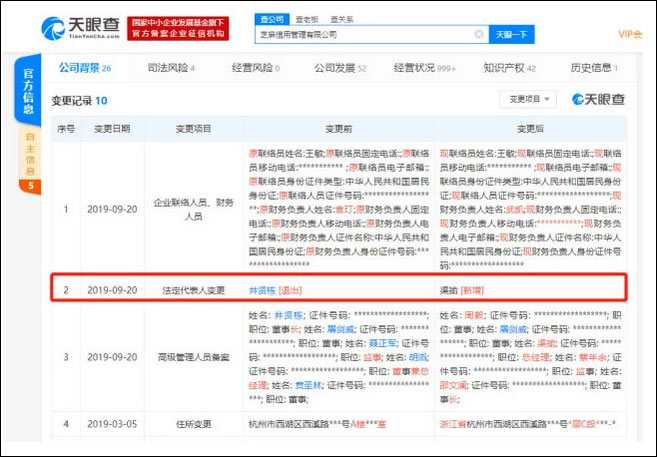Switch to the 公司背景 tab
Image resolution: width=657 pixels, height=457 pixels.
(85, 68)
